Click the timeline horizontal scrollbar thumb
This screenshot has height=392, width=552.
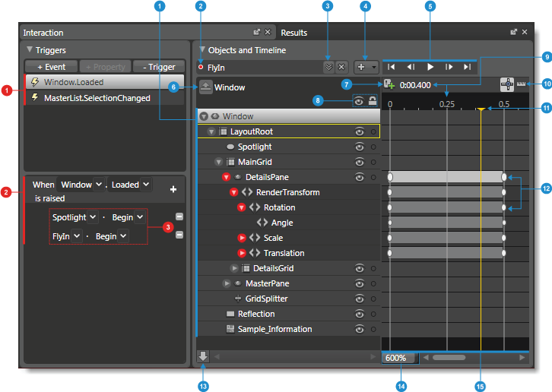(x=449, y=358)
